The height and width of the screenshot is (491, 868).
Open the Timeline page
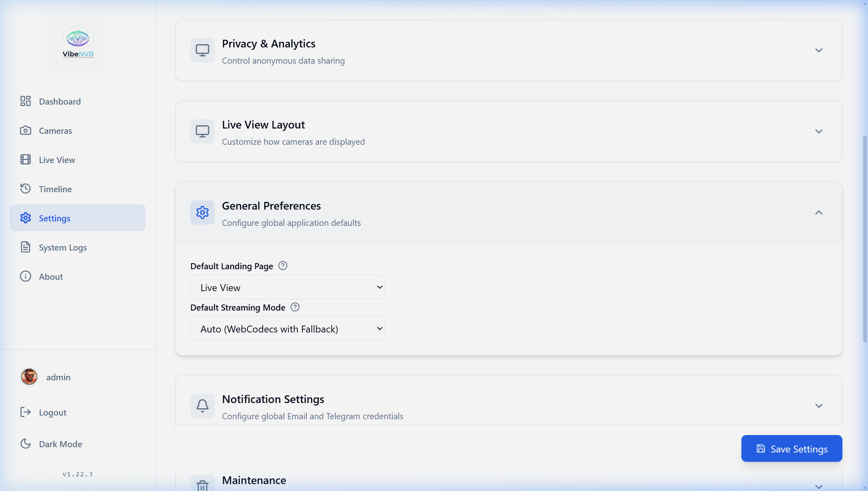78,189
